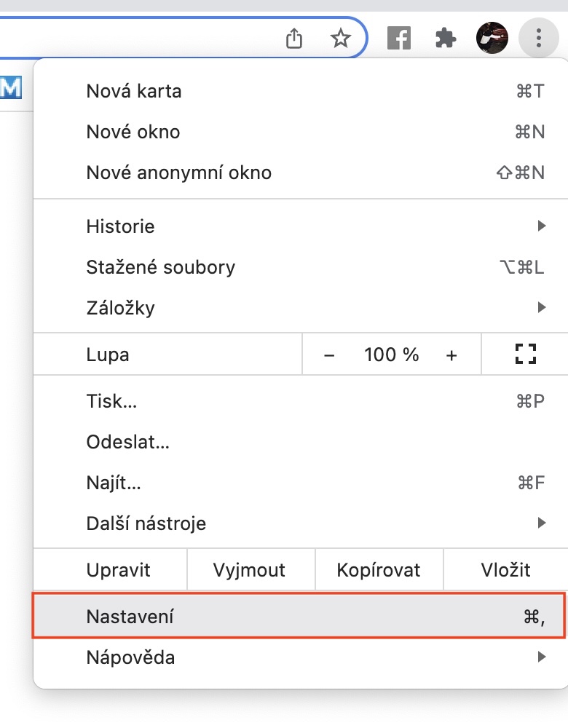Enter fullscreen mode via the Lupa row icon
The width and height of the screenshot is (568, 728).
click(525, 355)
